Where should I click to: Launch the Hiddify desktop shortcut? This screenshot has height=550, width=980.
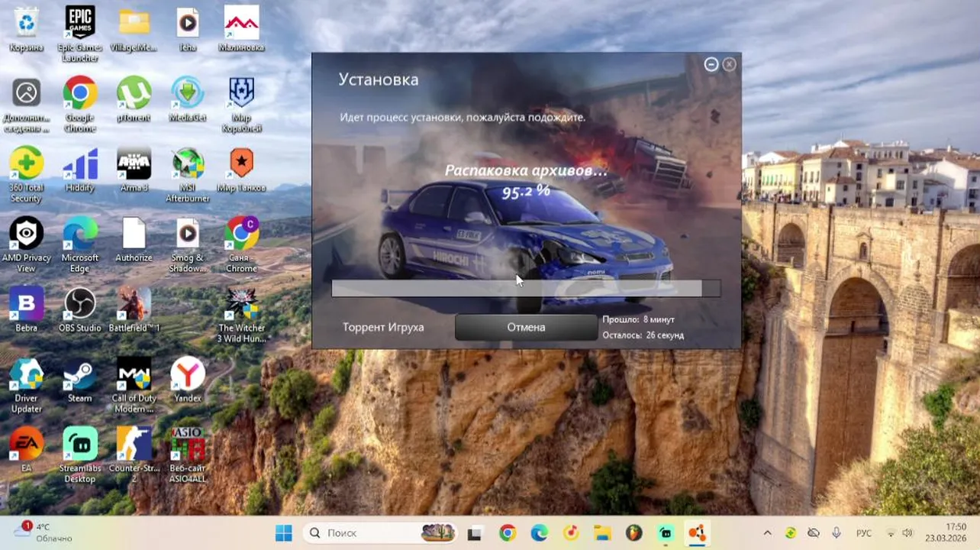pyautogui.click(x=80, y=170)
